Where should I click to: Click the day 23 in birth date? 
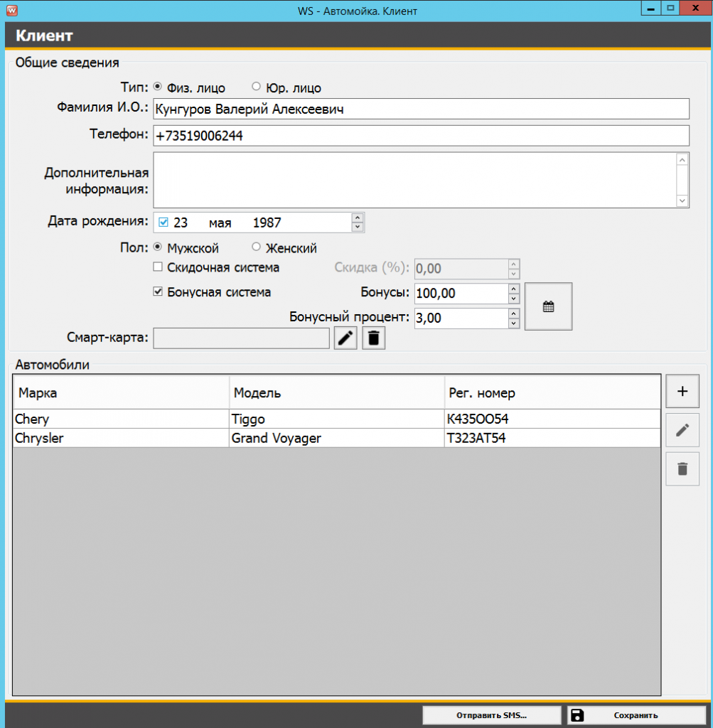pyautogui.click(x=181, y=223)
